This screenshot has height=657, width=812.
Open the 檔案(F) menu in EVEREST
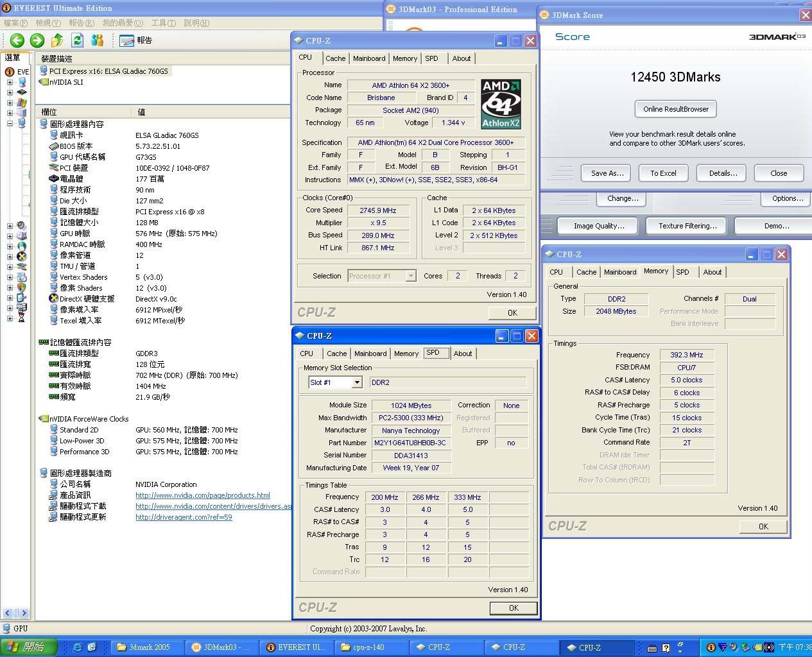[15, 23]
